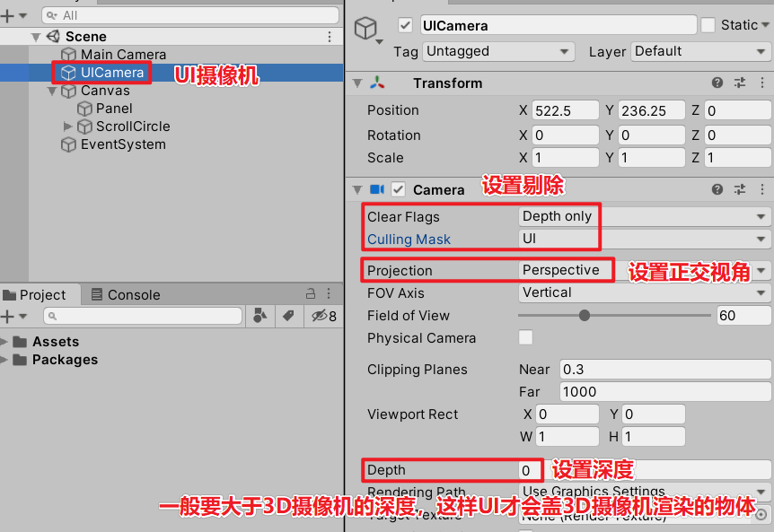Click the UICamera name field
Screen dimensions: 774x532
pos(559,25)
